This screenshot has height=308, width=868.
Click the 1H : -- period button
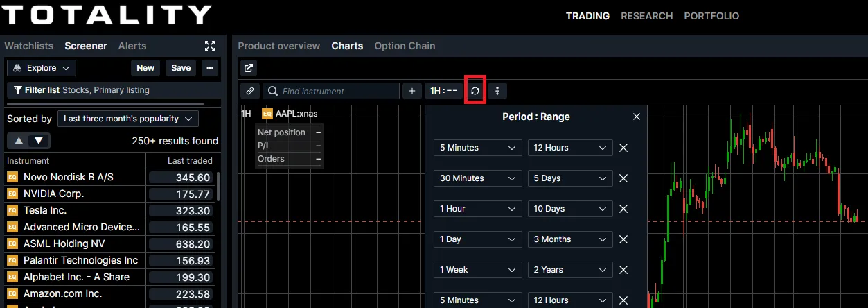(443, 91)
